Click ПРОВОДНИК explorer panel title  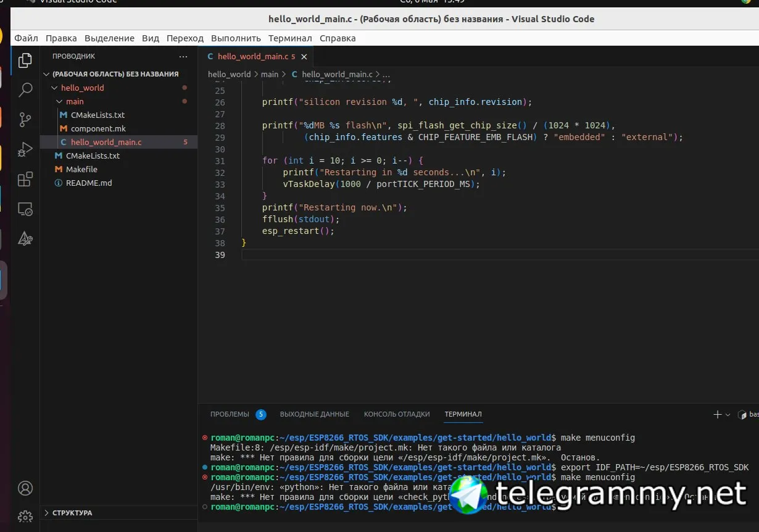(x=73, y=56)
